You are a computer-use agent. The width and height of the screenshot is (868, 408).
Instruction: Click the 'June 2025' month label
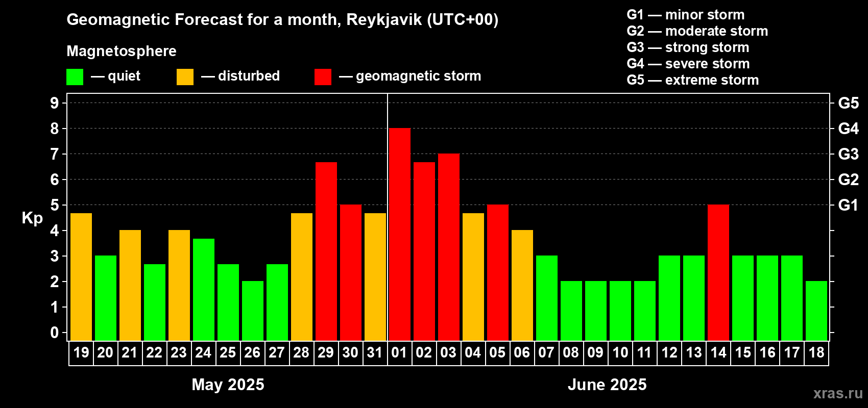[x=607, y=385]
